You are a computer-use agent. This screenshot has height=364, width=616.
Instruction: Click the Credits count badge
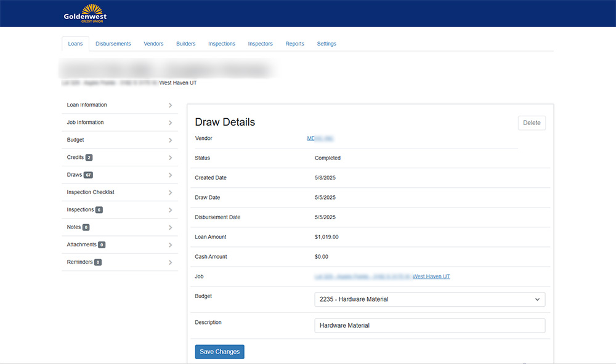pos(89,158)
